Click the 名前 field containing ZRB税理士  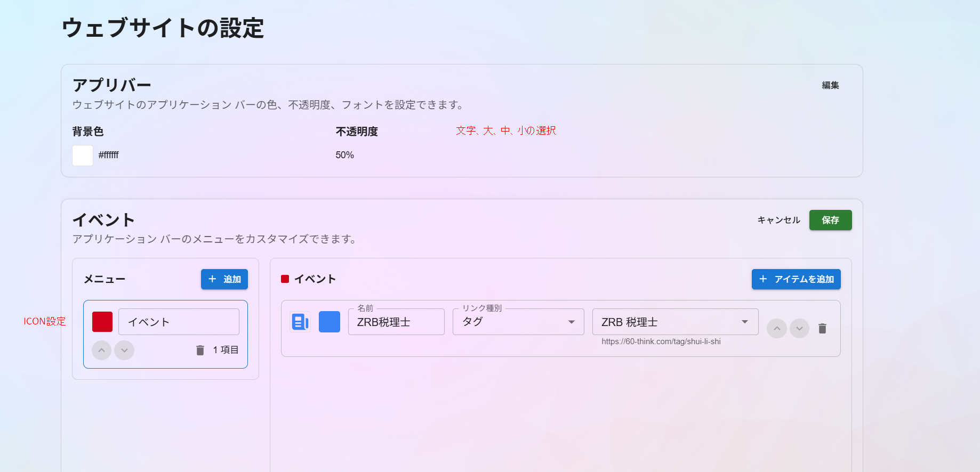click(396, 322)
